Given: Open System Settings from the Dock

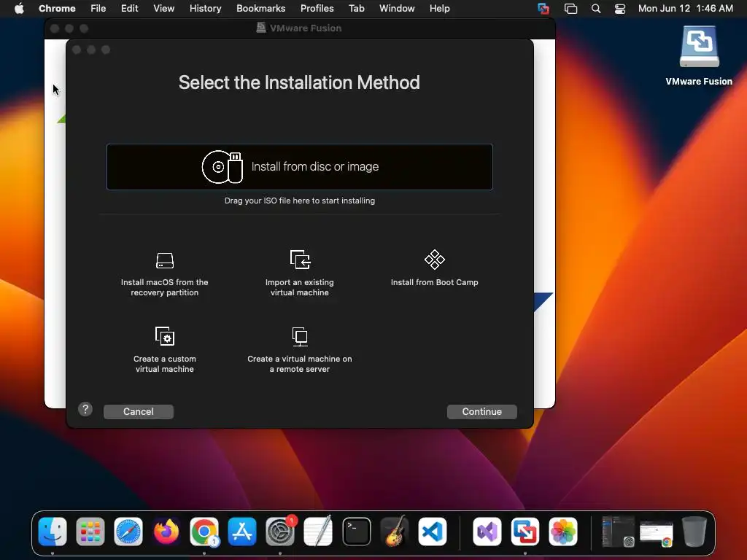Looking at the screenshot, I should pos(280,532).
